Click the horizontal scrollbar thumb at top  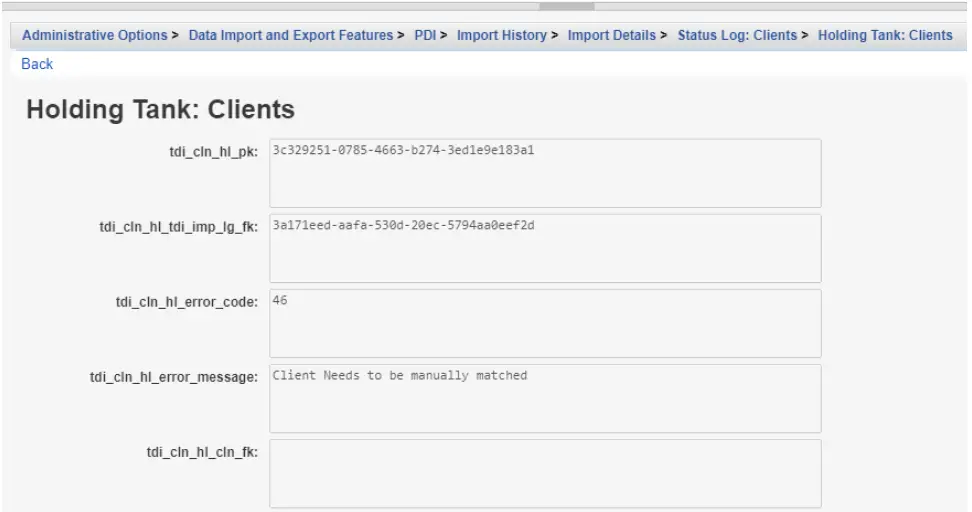567,6
